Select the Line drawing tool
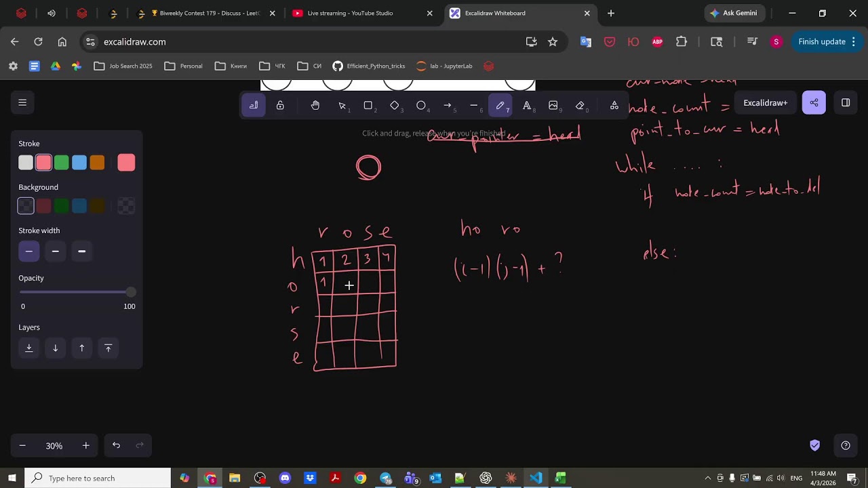 (x=474, y=105)
